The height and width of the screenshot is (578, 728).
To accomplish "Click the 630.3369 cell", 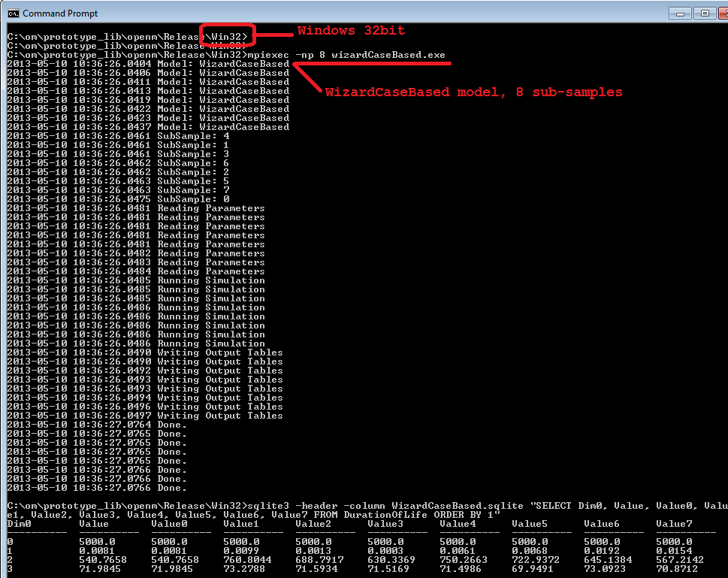I will click(x=391, y=560).
